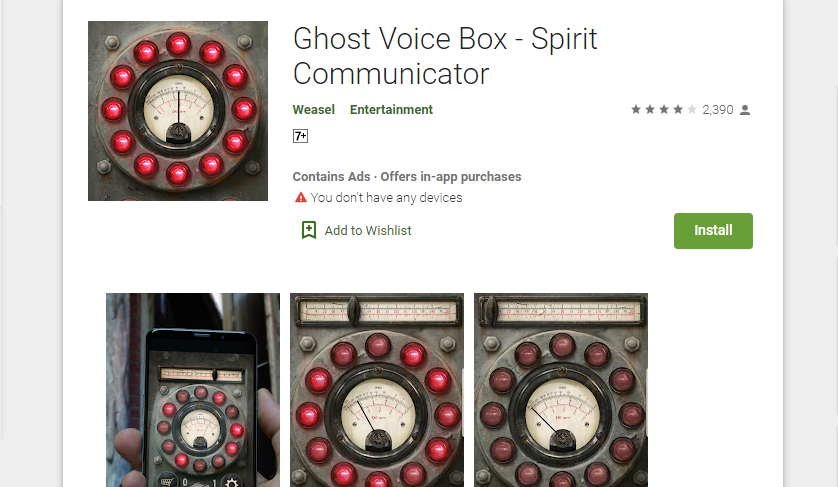Open the Weasel developer page
The width and height of the screenshot is (838, 487).
tap(314, 110)
